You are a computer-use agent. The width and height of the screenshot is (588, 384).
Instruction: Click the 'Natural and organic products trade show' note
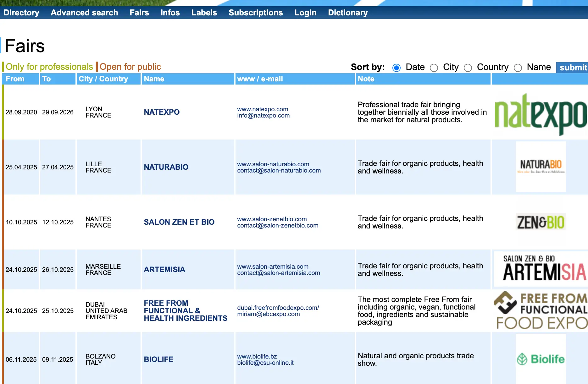point(416,359)
